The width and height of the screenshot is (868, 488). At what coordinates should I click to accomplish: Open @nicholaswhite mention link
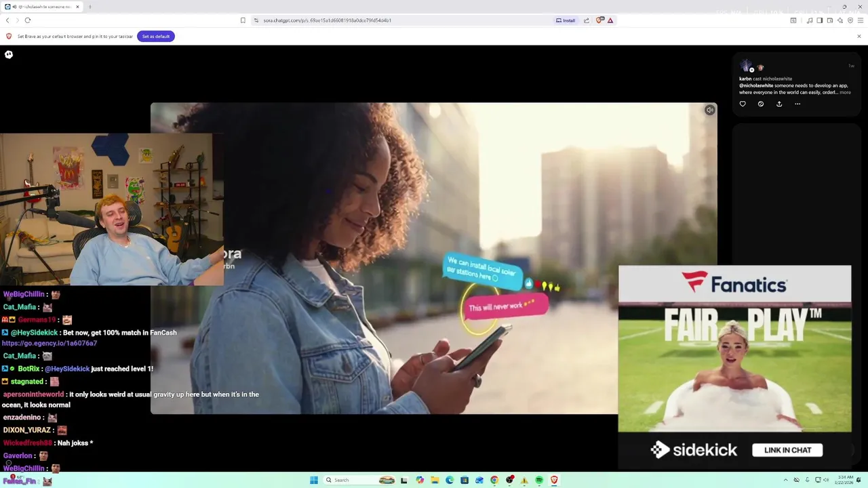click(x=757, y=85)
